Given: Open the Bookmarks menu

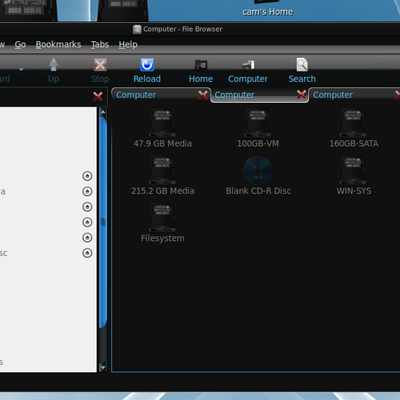Looking at the screenshot, I should (x=58, y=44).
